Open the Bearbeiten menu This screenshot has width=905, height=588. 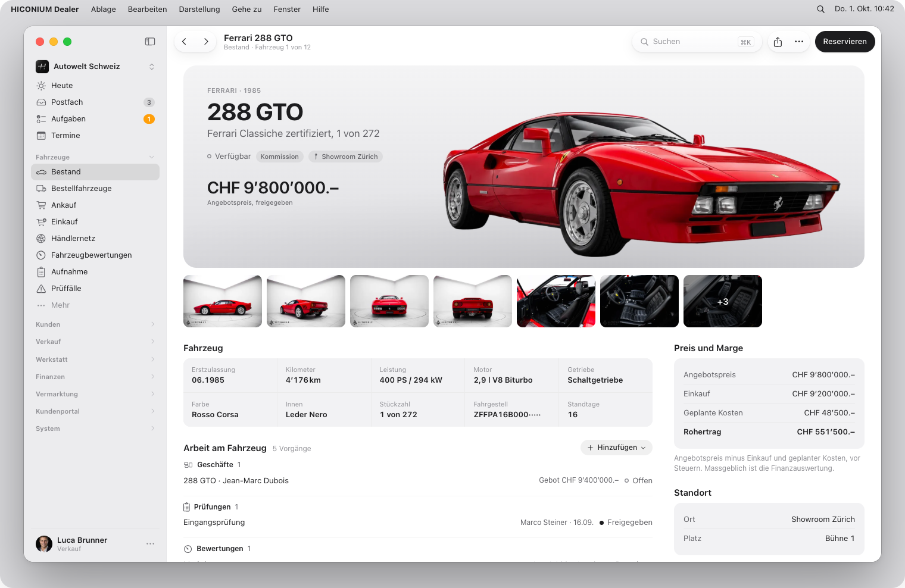(147, 9)
